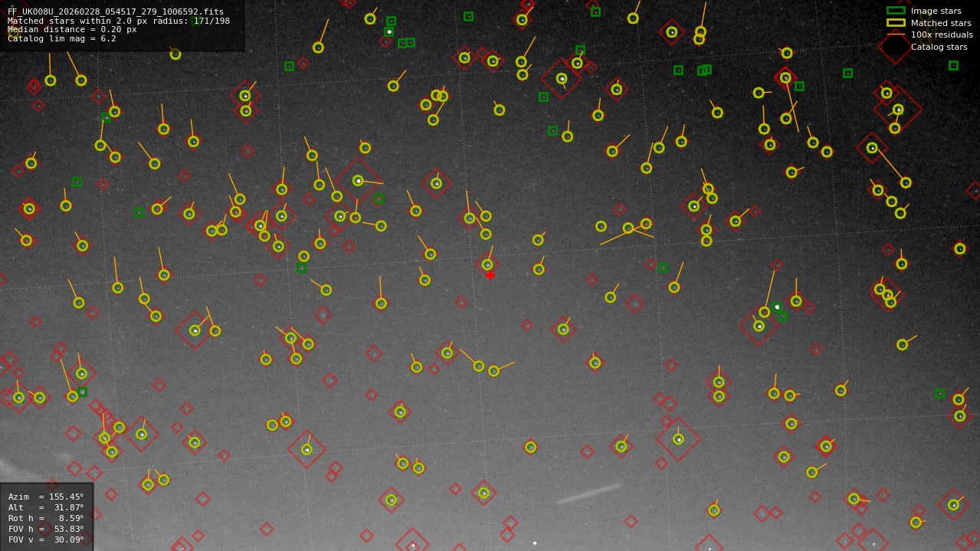Click the green Image stars legend swatch
980x551 pixels.
(896, 11)
